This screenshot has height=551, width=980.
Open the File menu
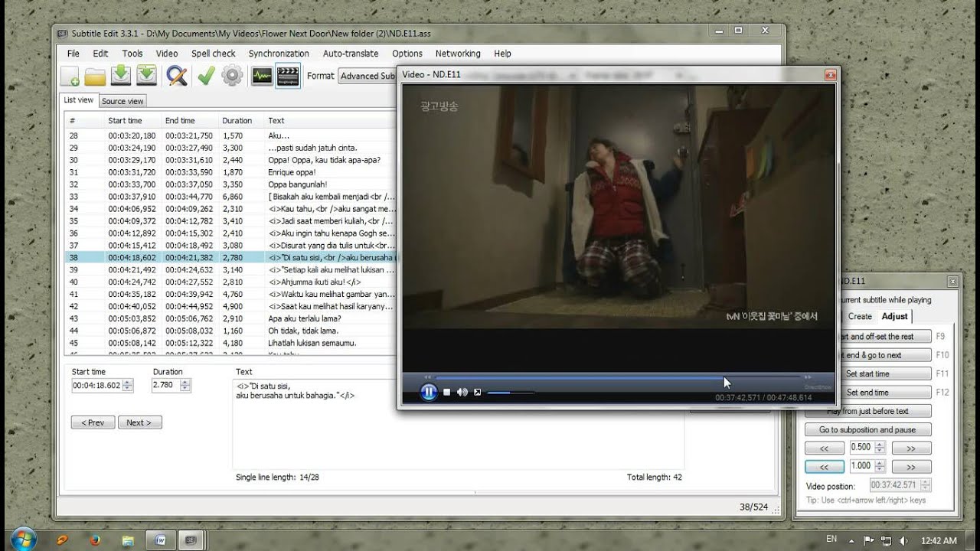point(73,54)
